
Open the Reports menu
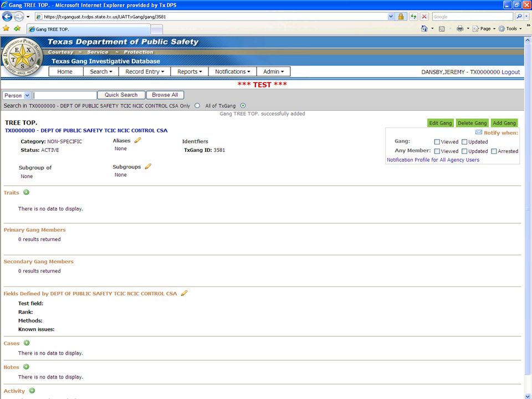[190, 71]
